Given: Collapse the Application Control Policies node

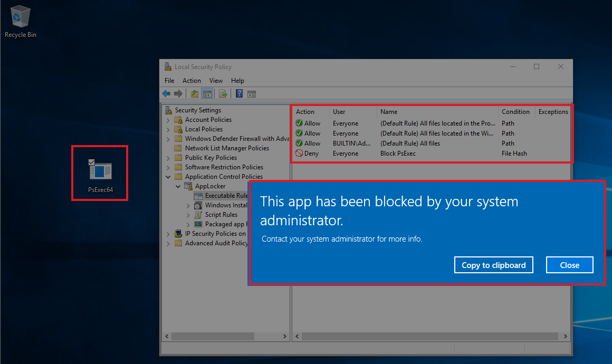Looking at the screenshot, I should point(168,177).
